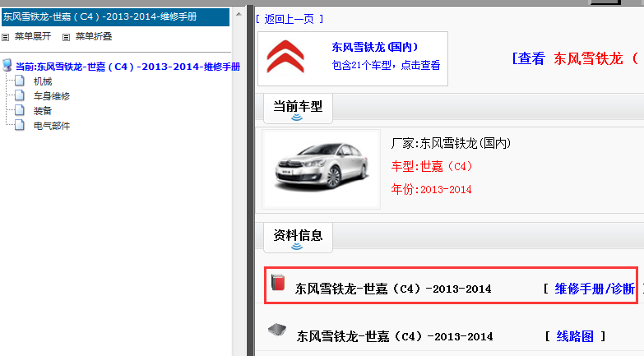Select 电气部件 in the manual tree
644x356 pixels.
click(52, 126)
